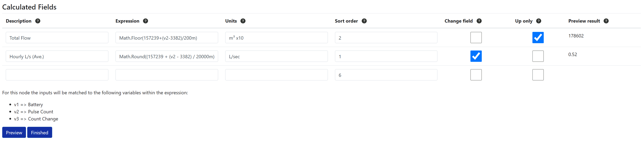
Task: Click the Preview button
Action: point(14,133)
